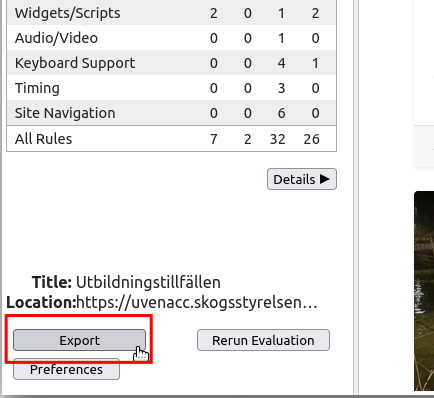Click the Rerun Evaluation button
This screenshot has width=434, height=398.
263,340
